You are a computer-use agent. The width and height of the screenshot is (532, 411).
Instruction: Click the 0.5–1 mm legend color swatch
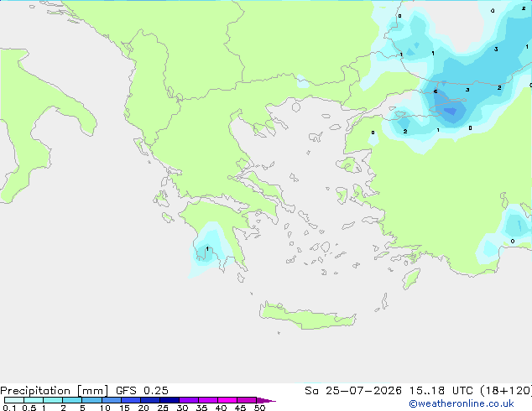(x=34, y=400)
